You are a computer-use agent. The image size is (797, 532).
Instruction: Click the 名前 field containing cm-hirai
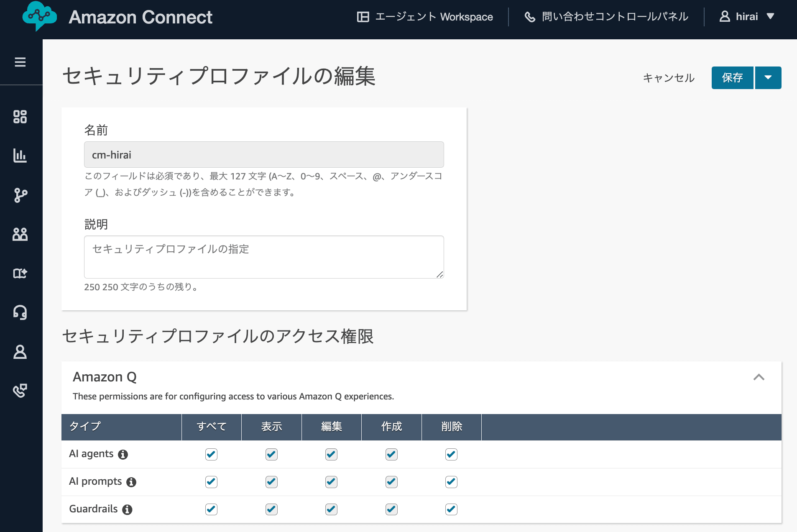[x=264, y=155]
